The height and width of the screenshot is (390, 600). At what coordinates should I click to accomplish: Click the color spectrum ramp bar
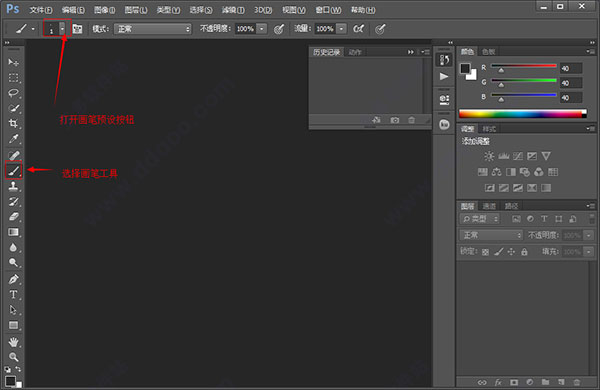[522, 114]
